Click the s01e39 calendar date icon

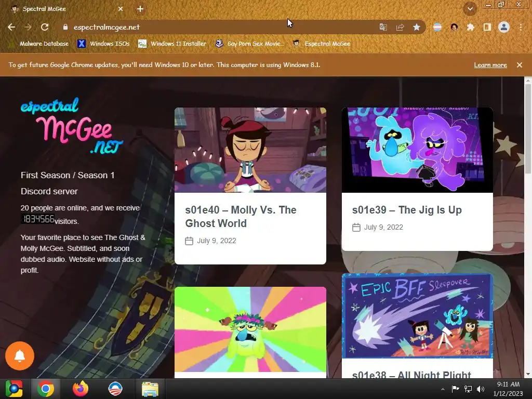pos(356,228)
